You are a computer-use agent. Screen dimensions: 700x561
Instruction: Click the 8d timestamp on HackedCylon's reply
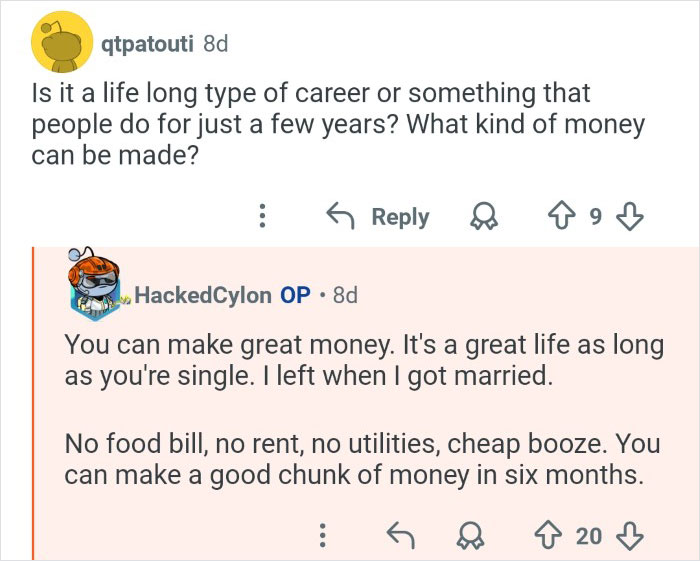[344, 294]
